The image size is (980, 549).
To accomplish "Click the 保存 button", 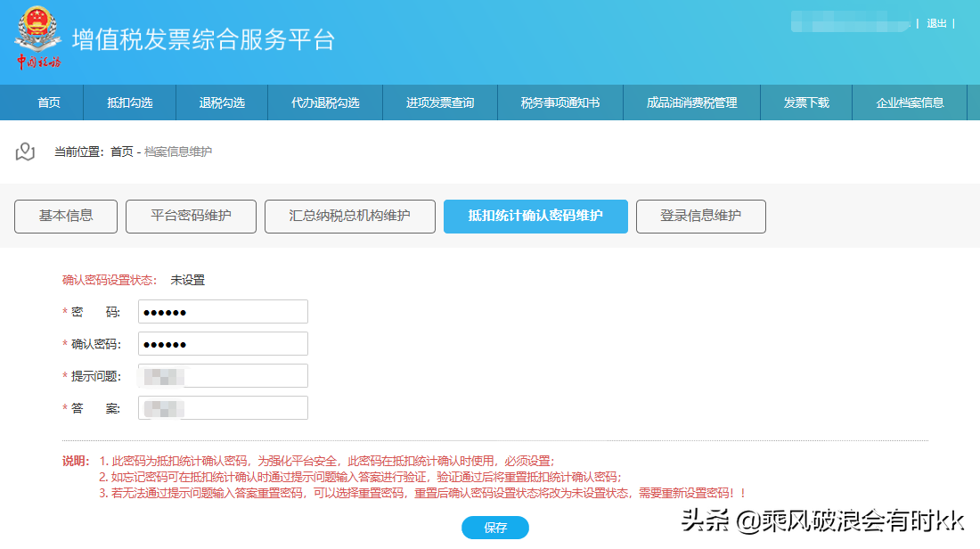I will (x=494, y=528).
